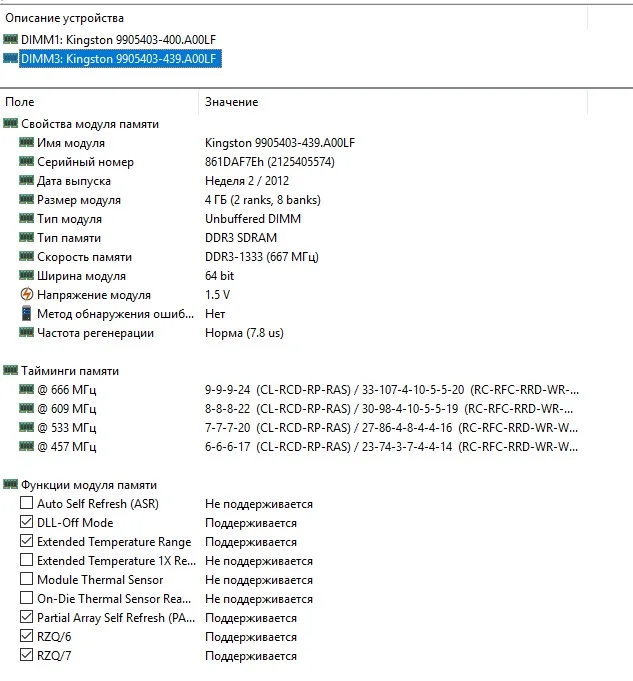
Task: Click the icon at Метод обнаружения ошибок row
Action: click(27, 313)
